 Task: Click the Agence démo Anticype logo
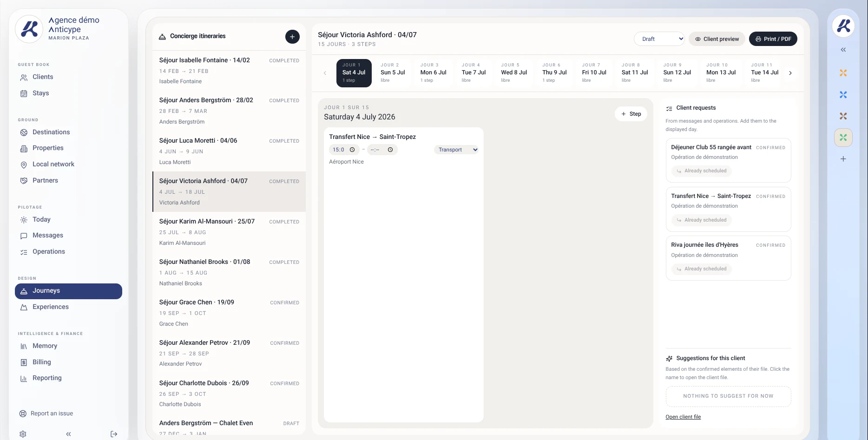[29, 29]
